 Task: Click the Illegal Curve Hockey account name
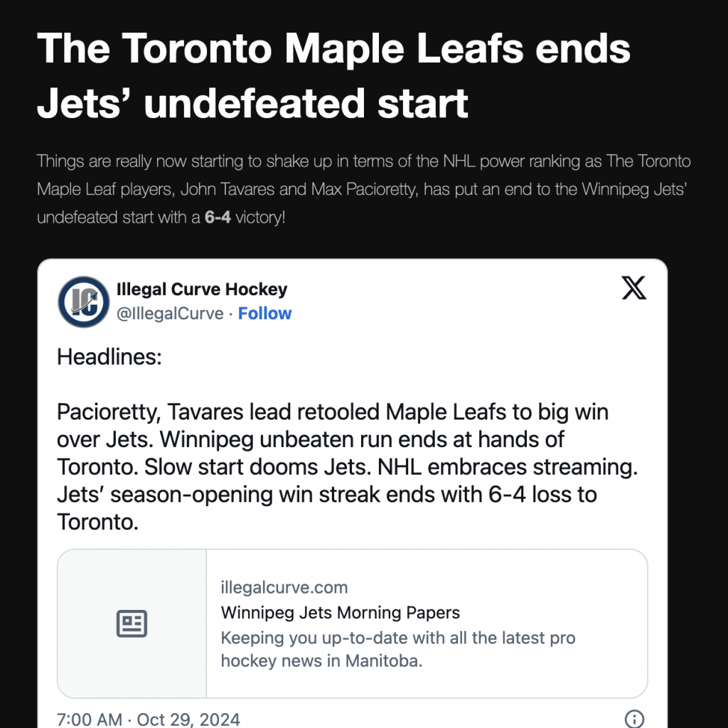click(x=202, y=289)
